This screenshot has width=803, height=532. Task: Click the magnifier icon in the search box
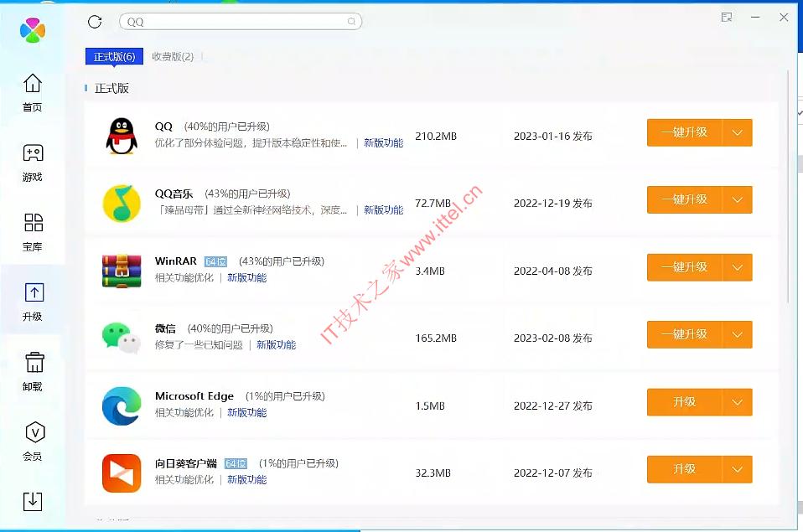(351, 22)
